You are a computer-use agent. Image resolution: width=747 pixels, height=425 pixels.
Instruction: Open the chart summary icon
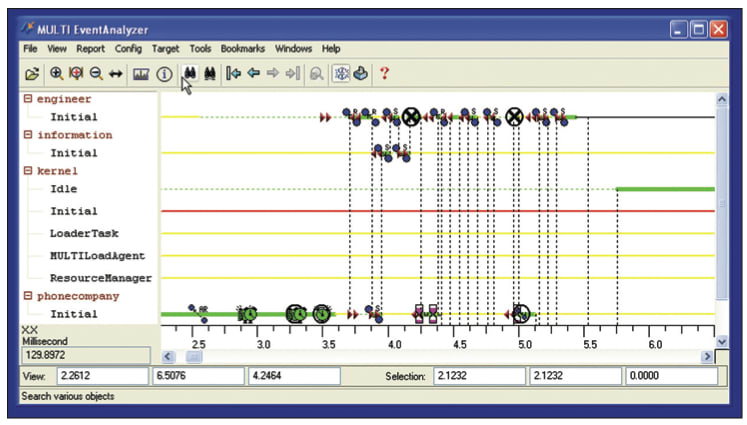click(x=141, y=74)
